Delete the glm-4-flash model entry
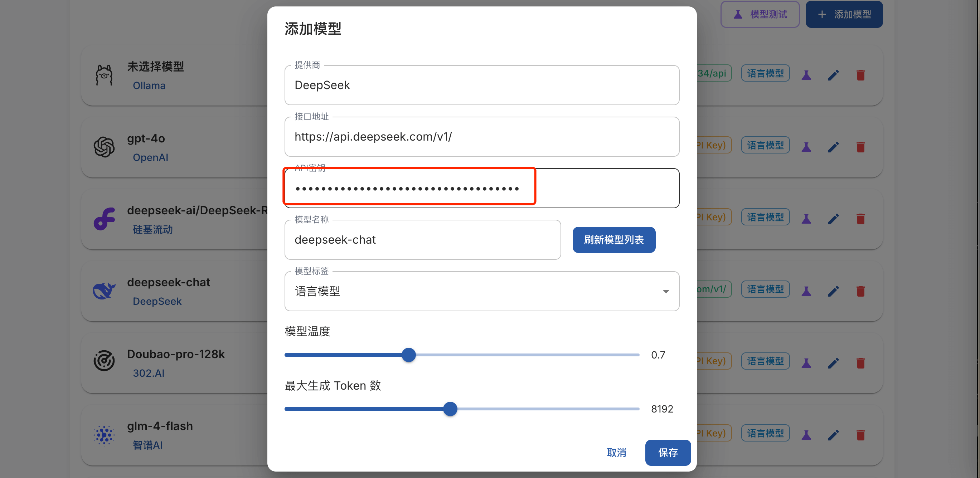 [x=860, y=435]
